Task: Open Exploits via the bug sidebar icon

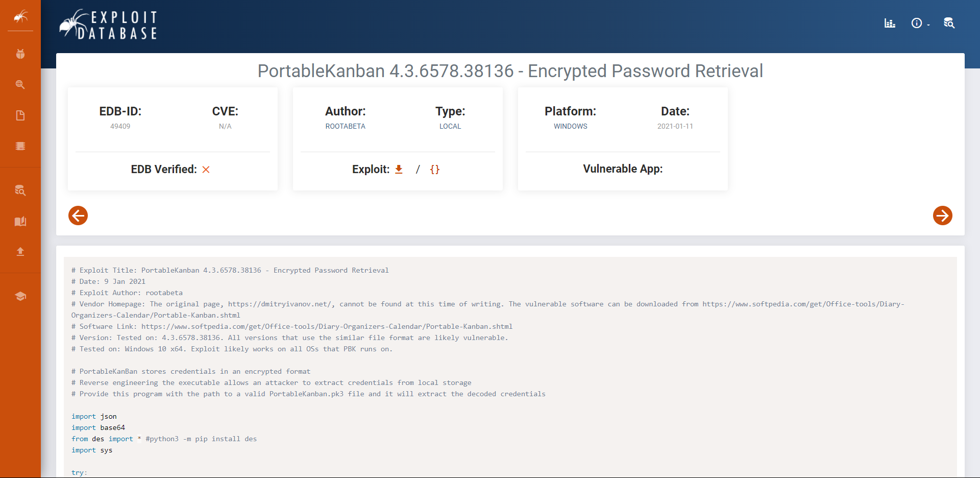Action: (20, 54)
